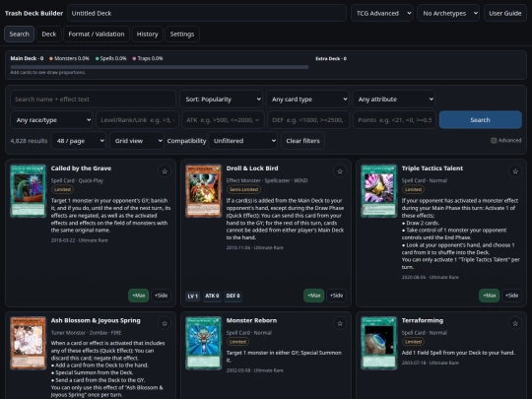
Task: Click Ash Blossom & Joyous Spring title
Action: coord(96,320)
